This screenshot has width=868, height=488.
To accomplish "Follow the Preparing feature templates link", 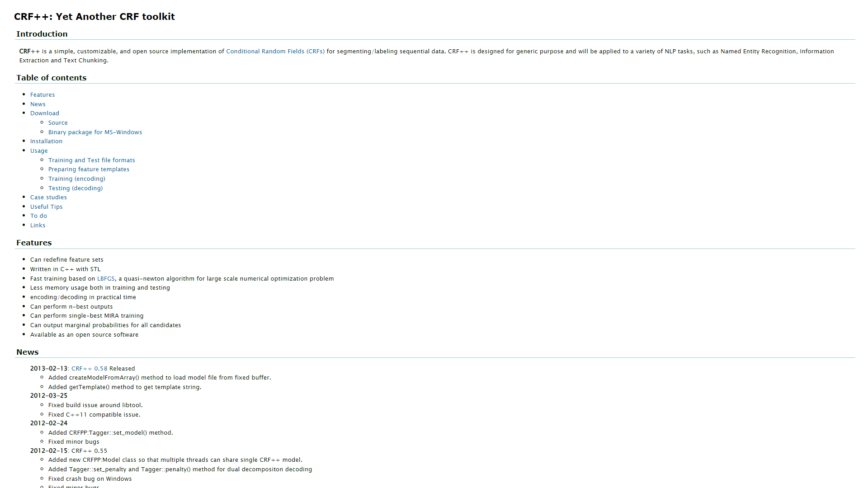I will [89, 169].
